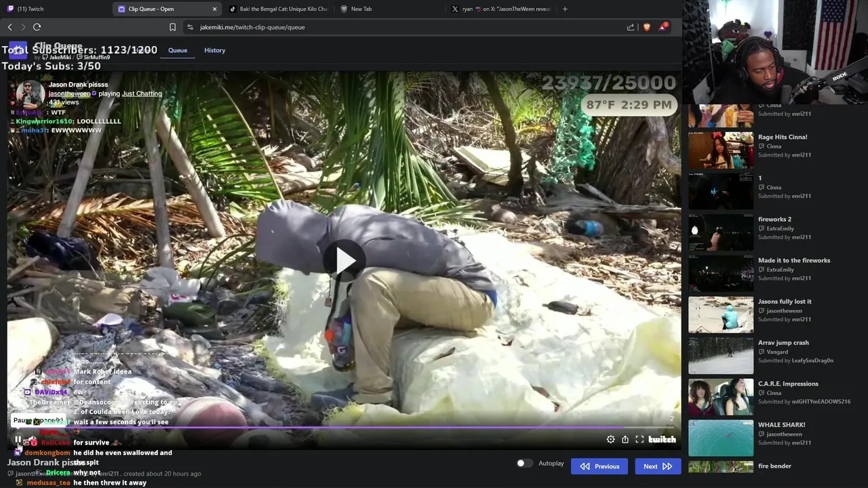Click 'Submitted by mIGHTYmEADOWS216' text
The image size is (868, 488).
point(804,402)
